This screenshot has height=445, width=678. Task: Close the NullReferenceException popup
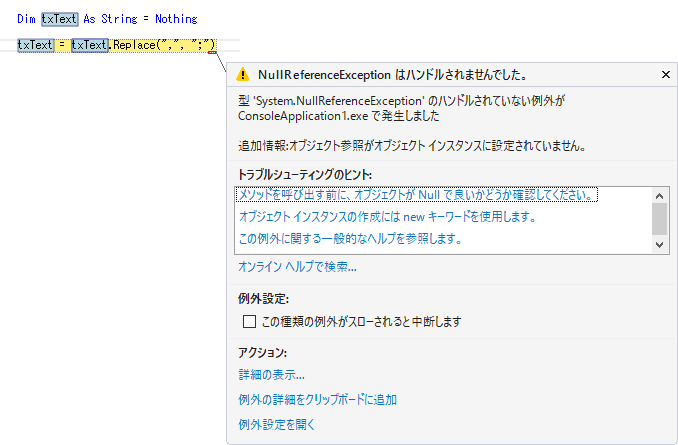665,75
